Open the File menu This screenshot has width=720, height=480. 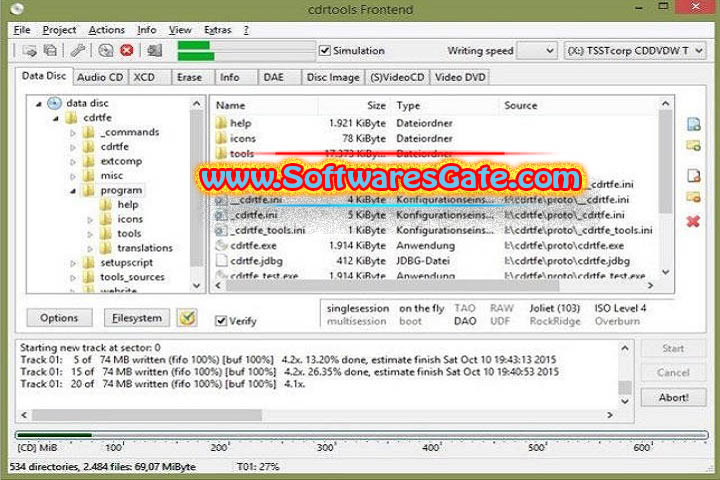(22, 30)
